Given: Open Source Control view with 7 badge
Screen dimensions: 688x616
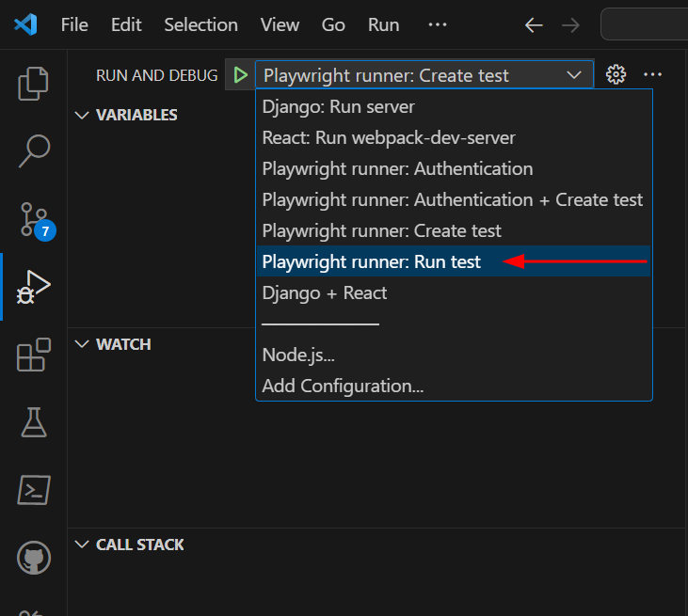Looking at the screenshot, I should click(37, 221).
